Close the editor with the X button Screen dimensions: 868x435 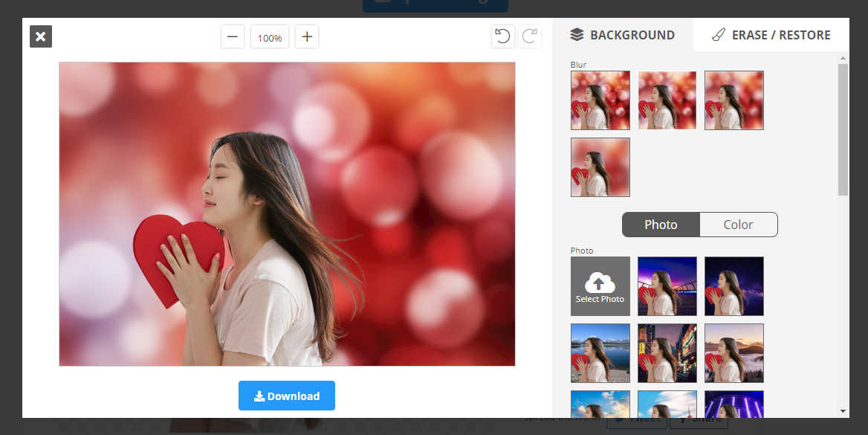(40, 36)
